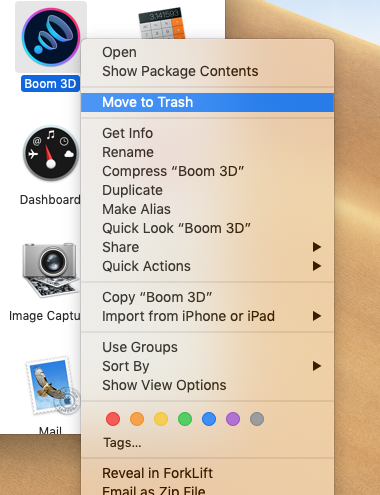
Task: Expand the Quick Actions submenu arrow
Action: coord(317,266)
